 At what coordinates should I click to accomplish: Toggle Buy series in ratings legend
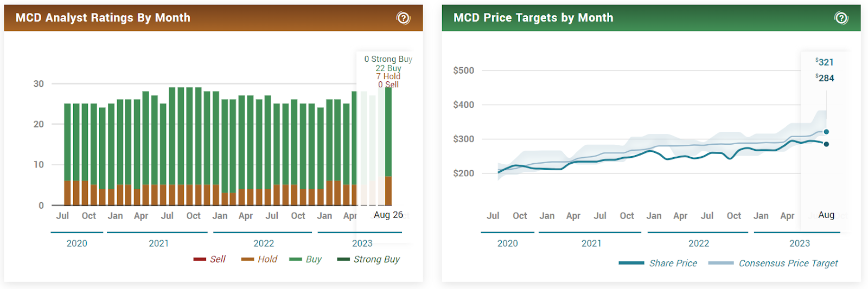point(305,259)
